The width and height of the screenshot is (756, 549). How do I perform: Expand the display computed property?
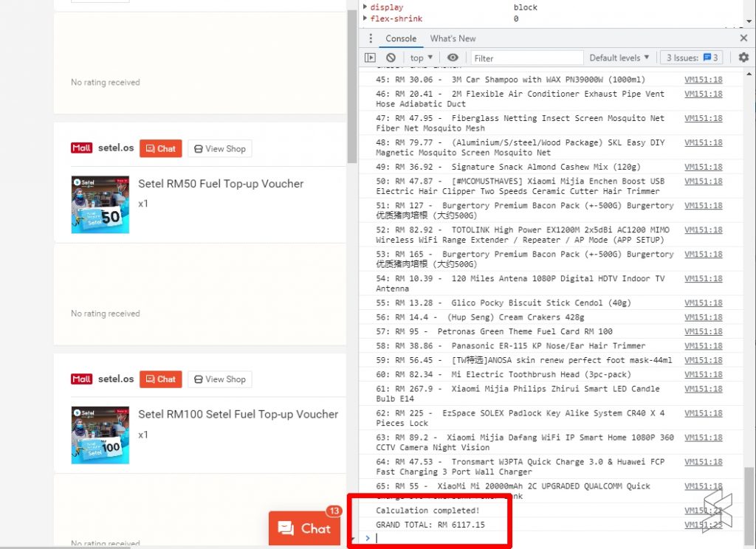(365, 7)
